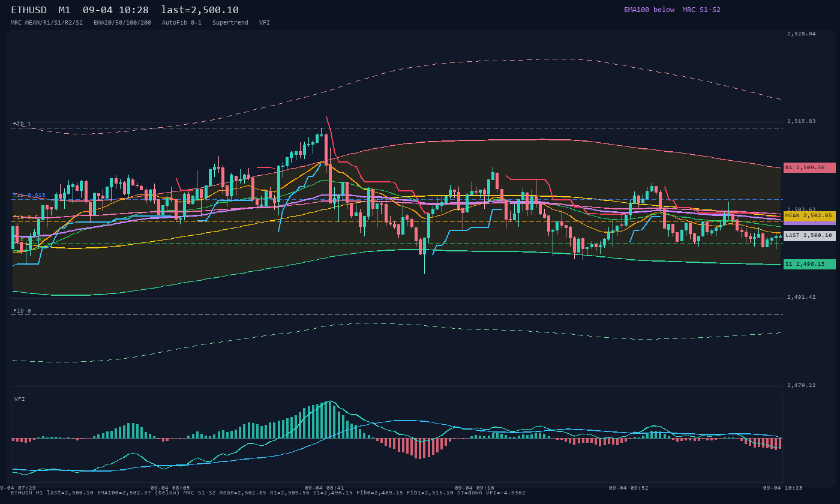Viewport: 840px width, 504px height.
Task: Select the last=2,500.10 value in the header
Action: click(x=200, y=10)
